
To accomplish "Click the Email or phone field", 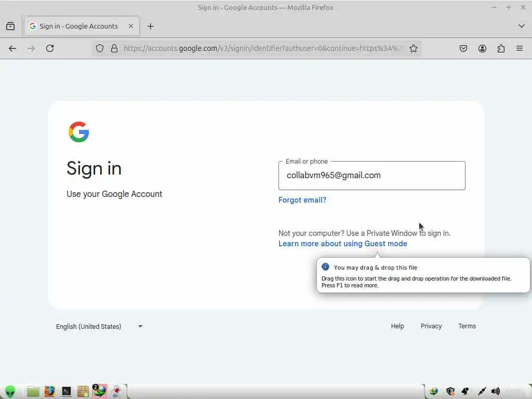I will (372, 176).
